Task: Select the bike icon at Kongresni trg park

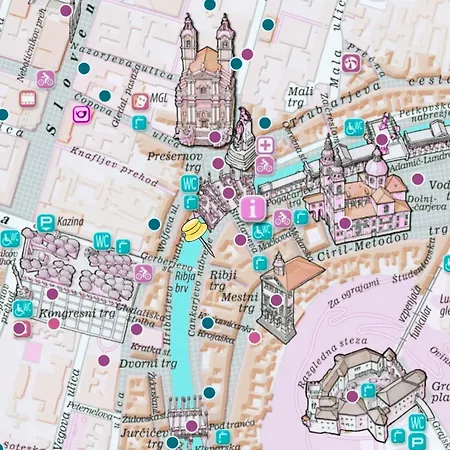Action: coord(144,273)
